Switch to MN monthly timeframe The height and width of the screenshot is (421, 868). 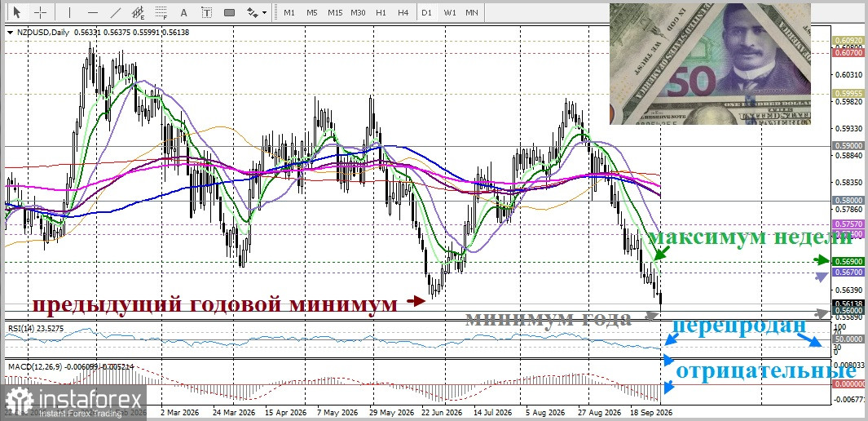click(x=472, y=11)
